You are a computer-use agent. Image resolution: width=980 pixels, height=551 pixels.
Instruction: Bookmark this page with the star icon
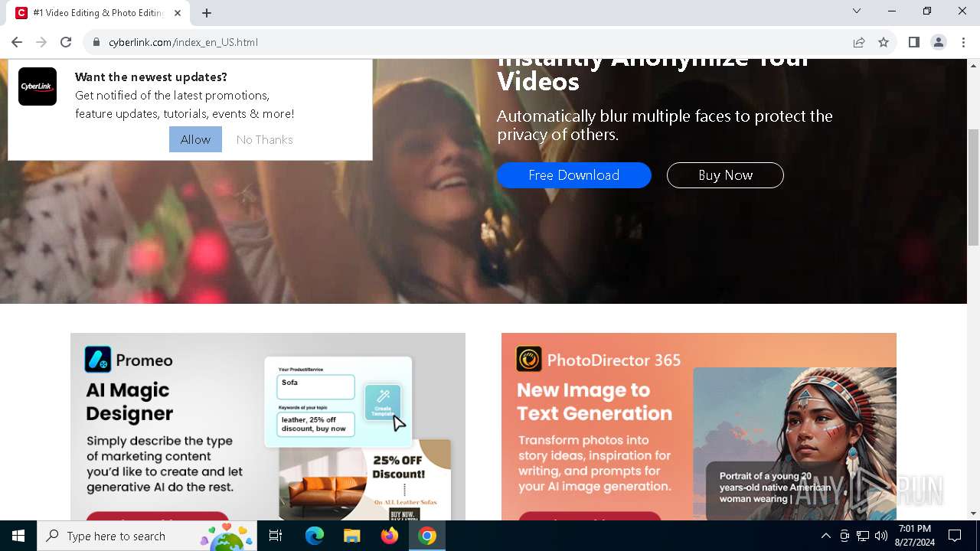(x=884, y=42)
